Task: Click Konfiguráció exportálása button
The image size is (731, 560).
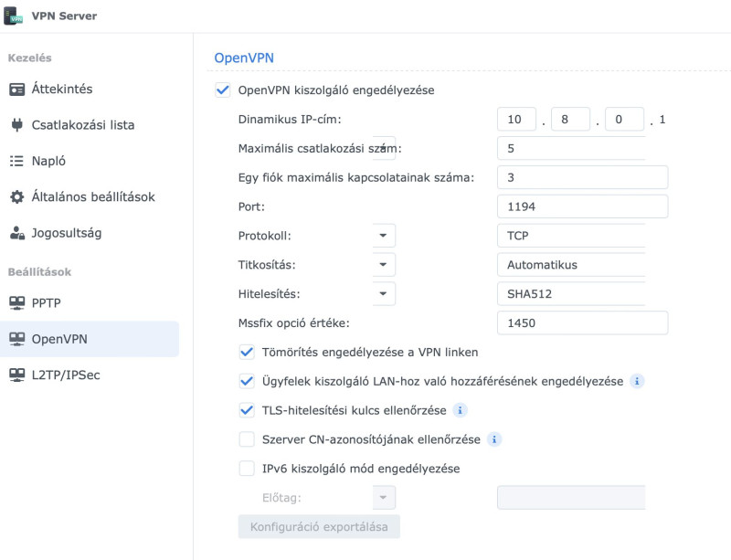Action: click(319, 527)
